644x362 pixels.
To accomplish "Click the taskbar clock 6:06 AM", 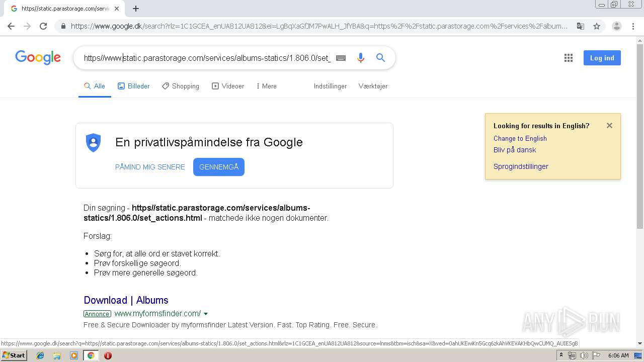I will [x=618, y=355].
